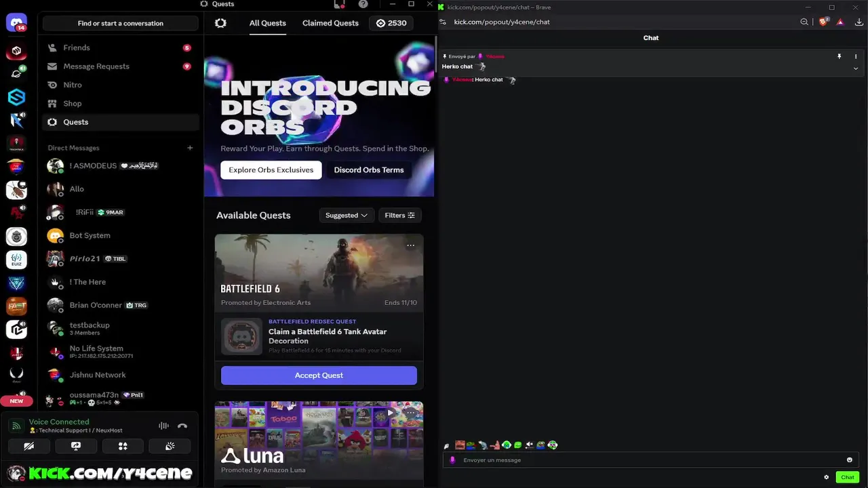This screenshot has width=868, height=488.
Task: Click Discord Orbs Terms button
Action: pos(369,170)
